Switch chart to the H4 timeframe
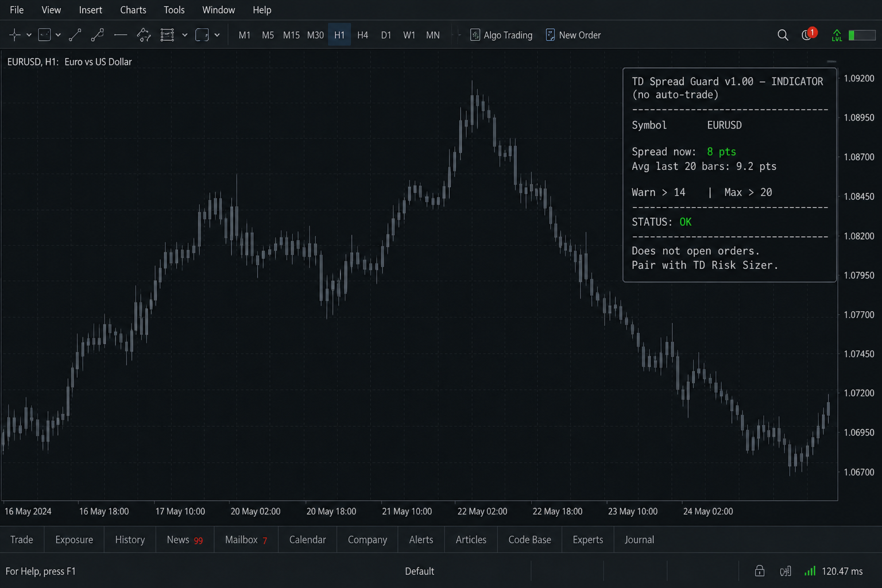Viewport: 882px width, 588px height. point(362,35)
